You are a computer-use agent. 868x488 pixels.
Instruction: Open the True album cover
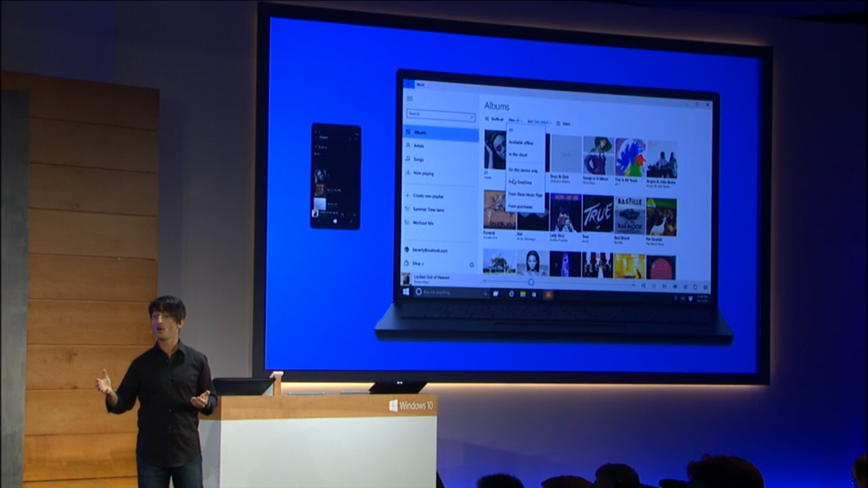(598, 214)
